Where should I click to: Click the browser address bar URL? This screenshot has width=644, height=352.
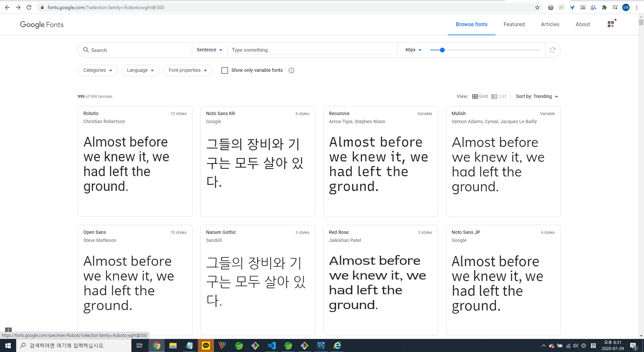pos(106,7)
